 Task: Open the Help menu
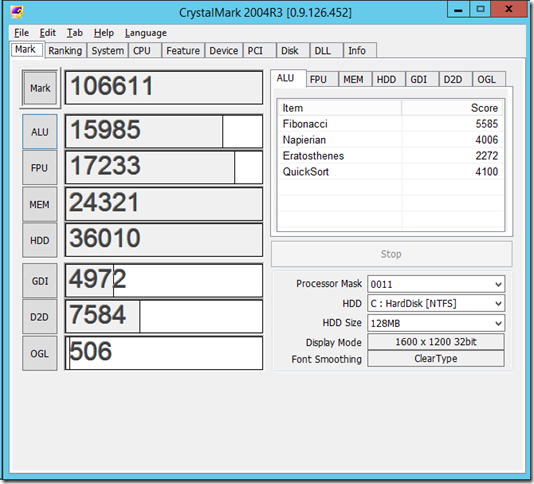tap(104, 33)
